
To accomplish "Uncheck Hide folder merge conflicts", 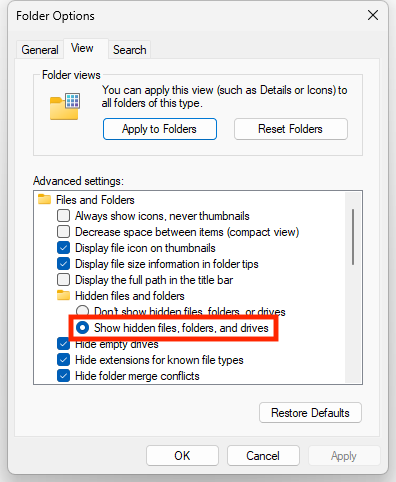I will pyautogui.click(x=63, y=376).
